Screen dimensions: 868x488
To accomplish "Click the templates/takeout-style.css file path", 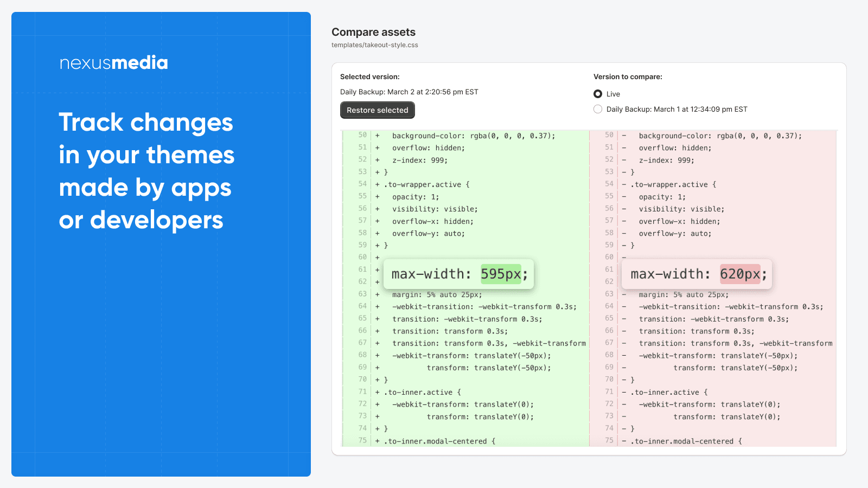I will pos(374,45).
